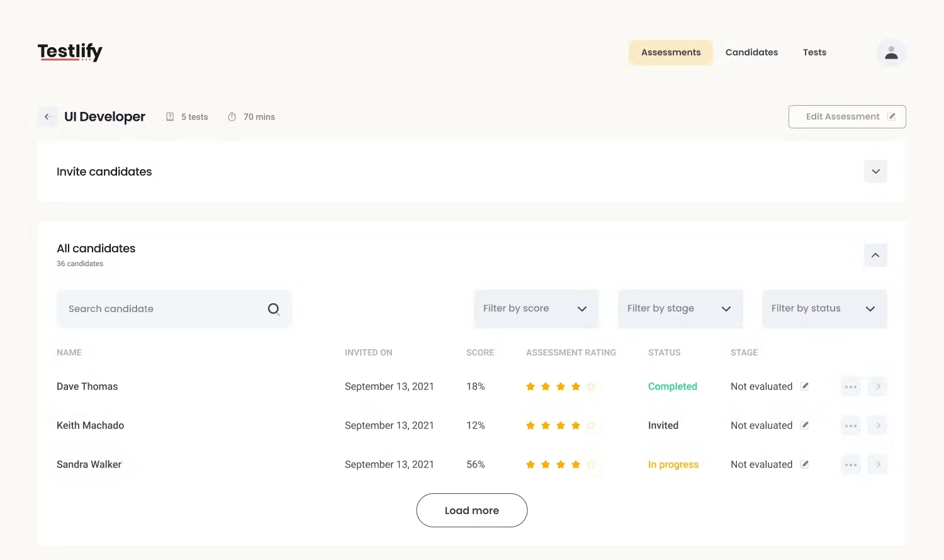The image size is (944, 560).
Task: Go to the Tests tab
Action: [x=814, y=52]
